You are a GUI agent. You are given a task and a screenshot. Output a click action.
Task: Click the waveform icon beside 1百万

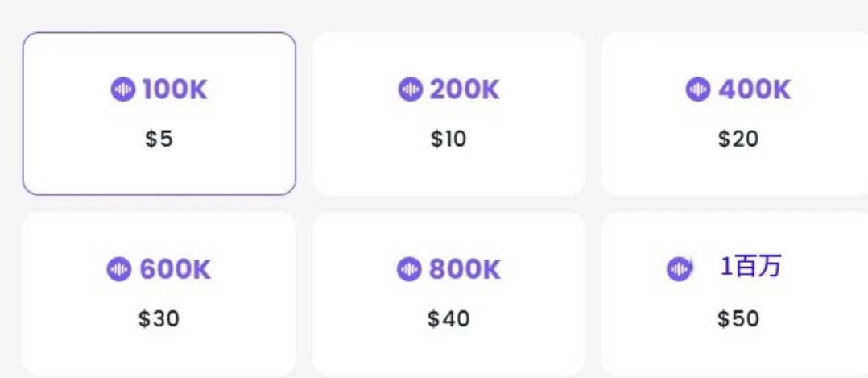pyautogui.click(x=679, y=268)
